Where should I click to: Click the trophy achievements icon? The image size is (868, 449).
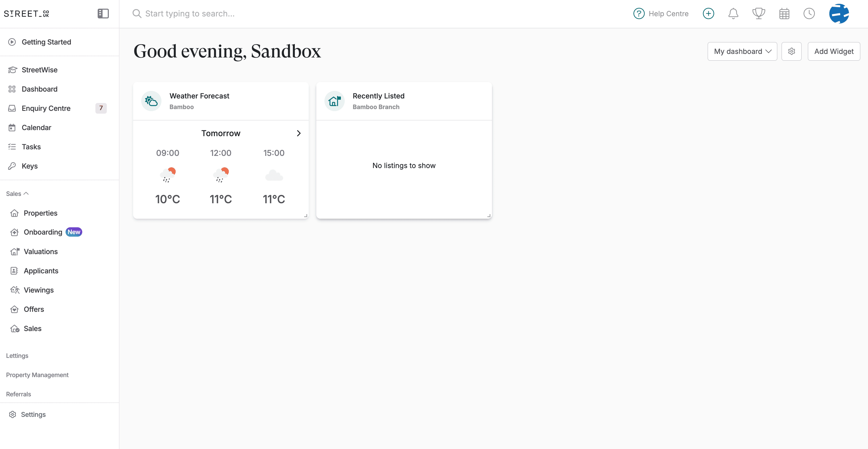tap(758, 13)
